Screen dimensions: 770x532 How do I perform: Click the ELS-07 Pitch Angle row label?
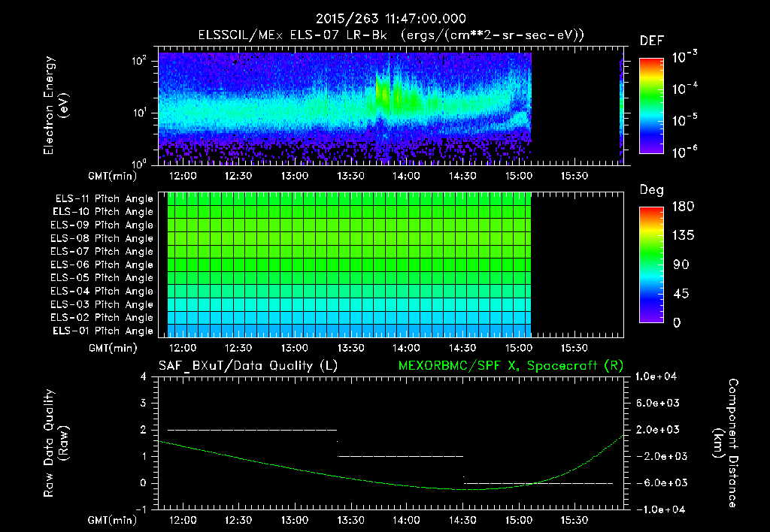click(102, 251)
